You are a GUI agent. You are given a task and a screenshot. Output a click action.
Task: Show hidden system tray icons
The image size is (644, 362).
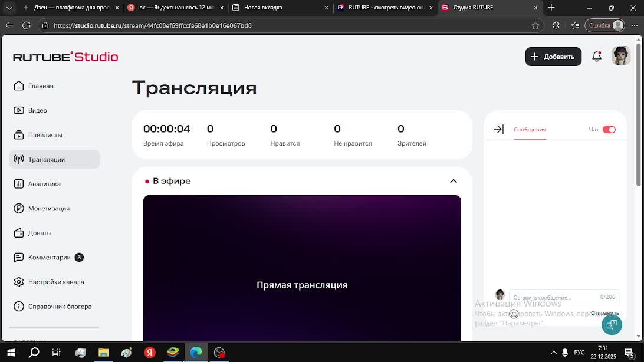pyautogui.click(x=554, y=353)
